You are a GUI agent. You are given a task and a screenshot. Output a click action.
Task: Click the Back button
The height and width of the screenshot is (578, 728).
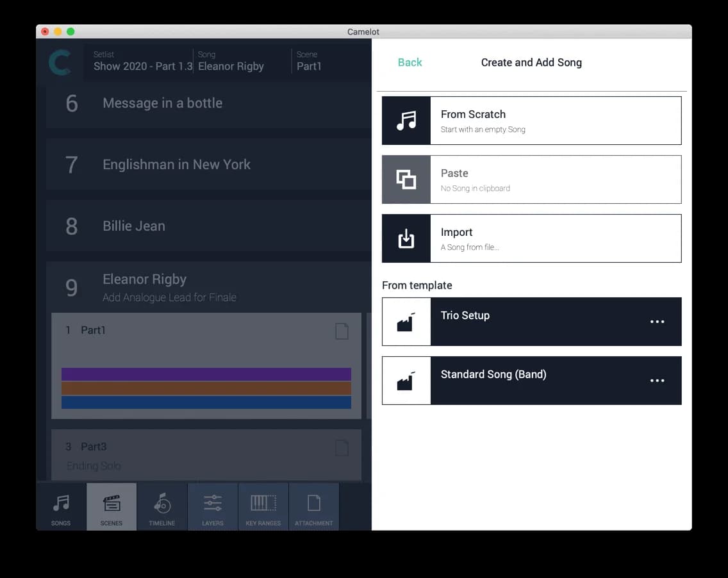point(410,62)
